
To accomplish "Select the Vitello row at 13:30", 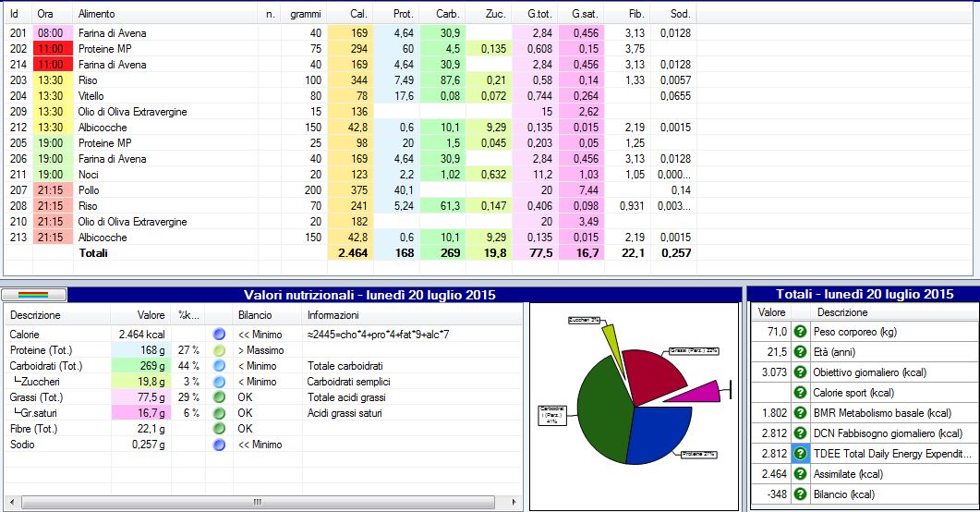I will (92, 96).
